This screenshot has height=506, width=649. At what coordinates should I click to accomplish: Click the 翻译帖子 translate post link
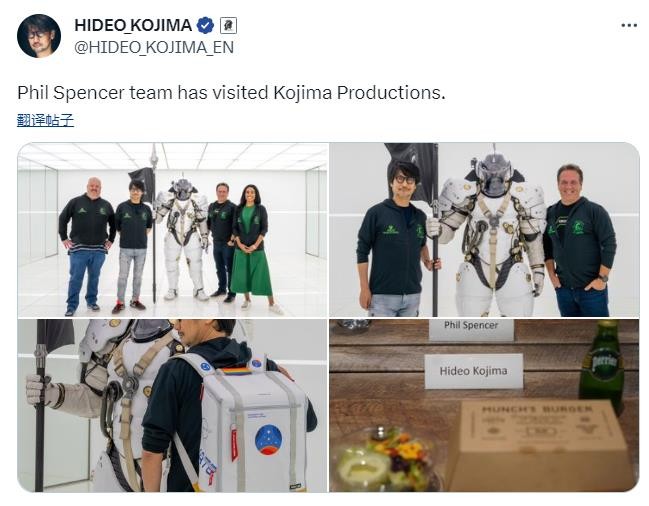coord(46,120)
